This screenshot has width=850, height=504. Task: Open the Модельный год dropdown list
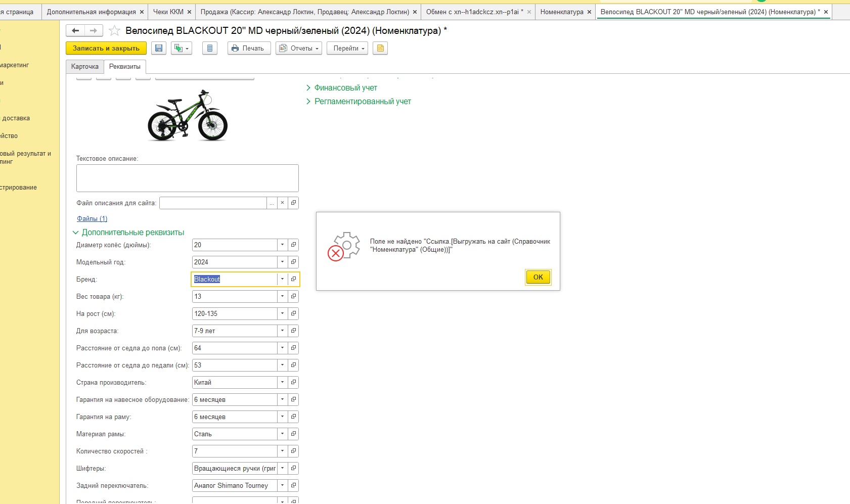[282, 262]
